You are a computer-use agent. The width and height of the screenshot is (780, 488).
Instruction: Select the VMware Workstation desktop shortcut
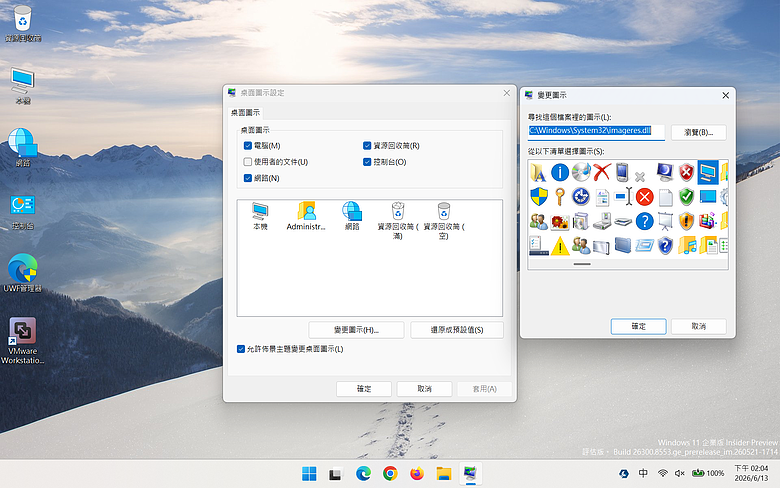[22, 341]
